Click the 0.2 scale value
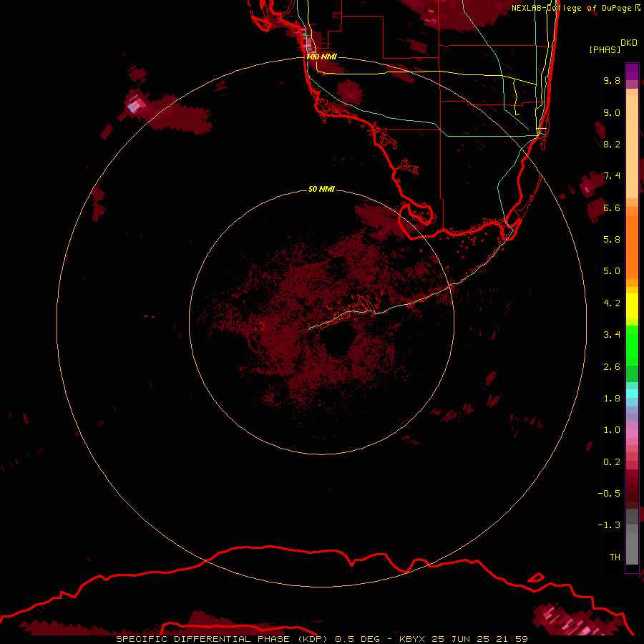This screenshot has width=644, height=644. (612, 462)
